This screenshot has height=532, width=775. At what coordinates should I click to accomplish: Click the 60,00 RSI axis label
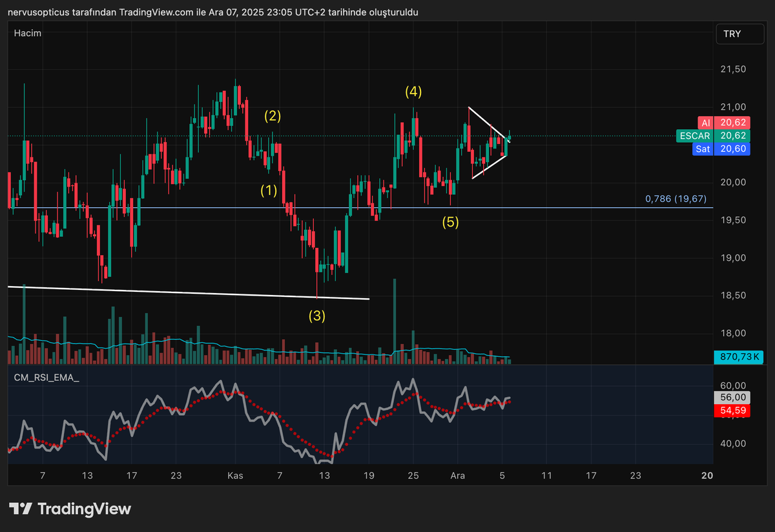click(x=733, y=385)
